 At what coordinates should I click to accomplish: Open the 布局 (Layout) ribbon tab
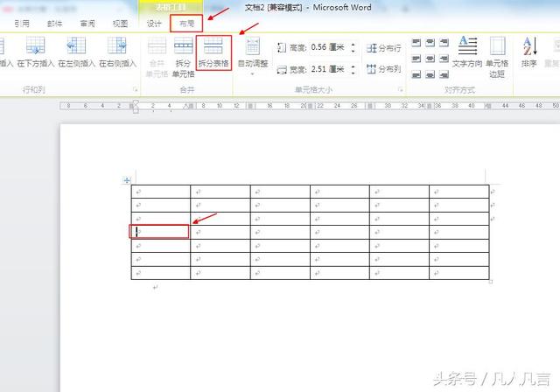pos(186,24)
